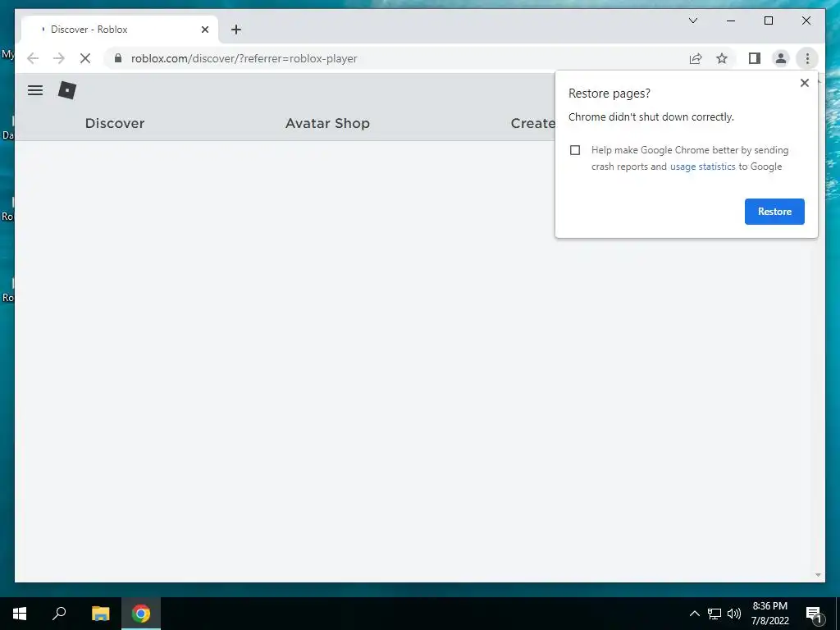
Task: Open the Roblox hamburger navigation menu
Action: tap(34, 90)
